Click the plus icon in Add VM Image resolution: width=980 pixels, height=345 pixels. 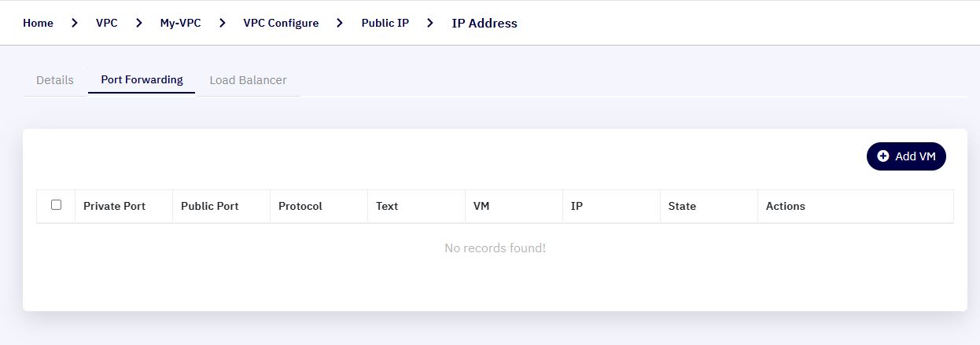pyautogui.click(x=882, y=156)
